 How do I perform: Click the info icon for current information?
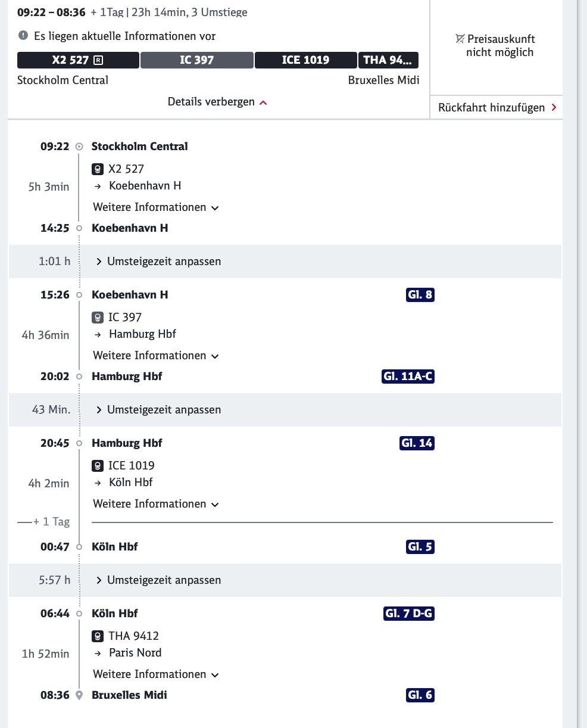23,36
